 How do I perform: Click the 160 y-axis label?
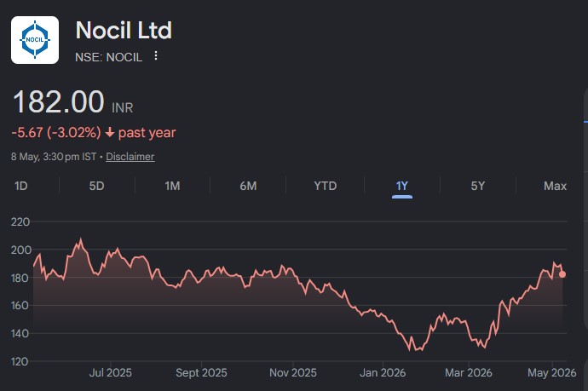click(20, 306)
